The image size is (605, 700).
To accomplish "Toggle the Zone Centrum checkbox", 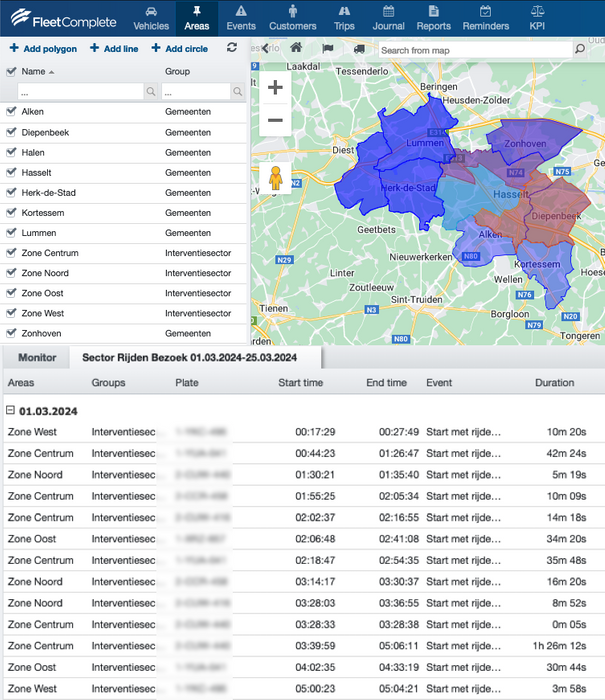I will click(x=11, y=253).
